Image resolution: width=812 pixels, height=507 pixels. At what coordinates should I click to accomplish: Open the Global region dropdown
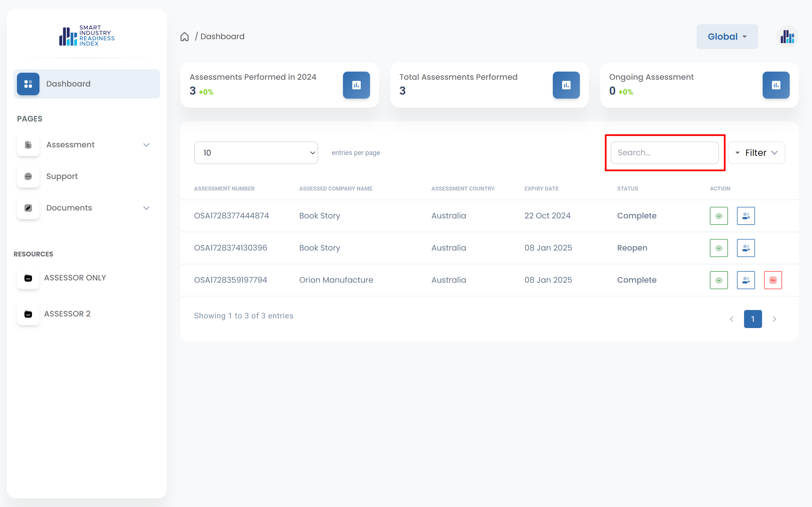727,37
